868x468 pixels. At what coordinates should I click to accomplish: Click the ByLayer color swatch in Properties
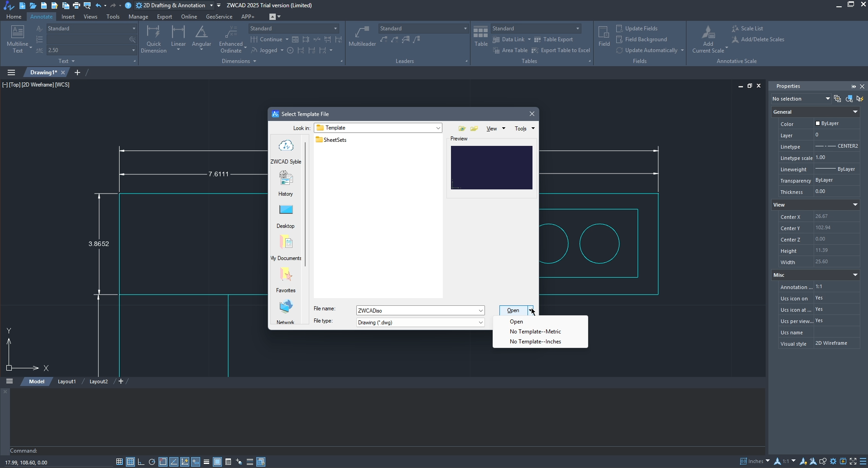click(818, 123)
